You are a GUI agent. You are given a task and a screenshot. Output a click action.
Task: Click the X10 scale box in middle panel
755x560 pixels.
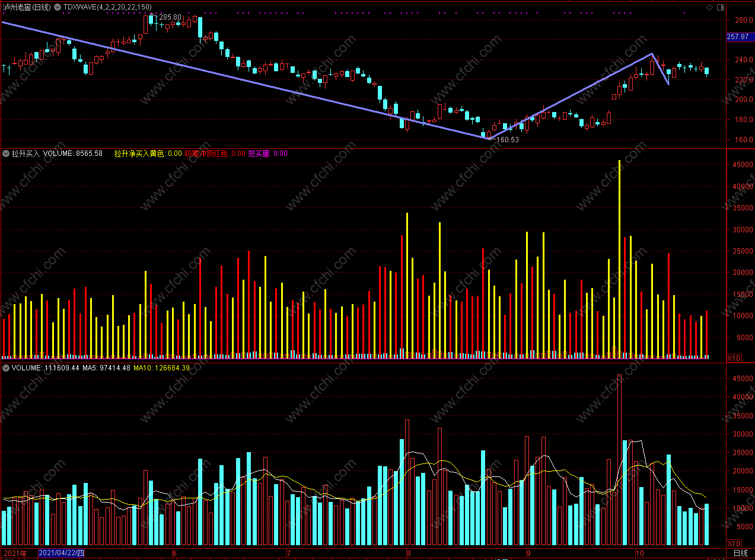[734, 359]
